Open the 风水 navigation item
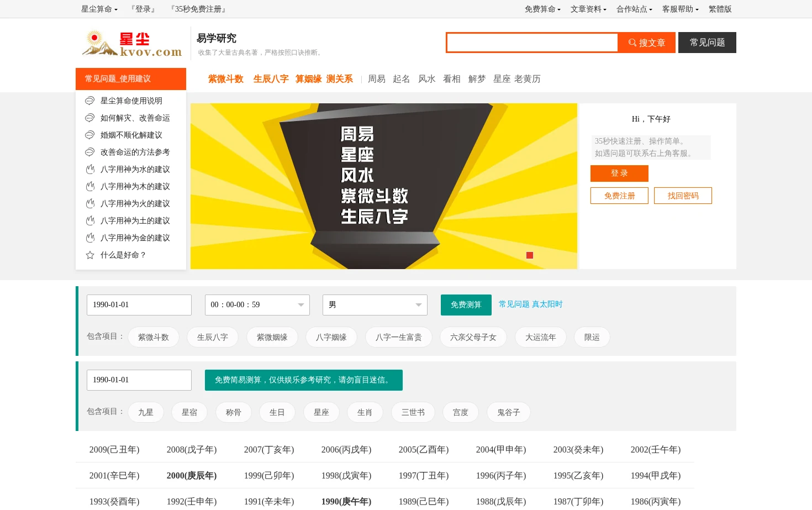Screen dimensions: 812x510 (x=427, y=79)
